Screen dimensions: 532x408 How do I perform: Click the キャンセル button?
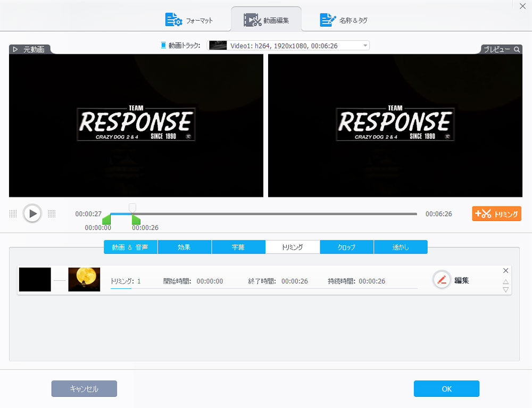84,389
